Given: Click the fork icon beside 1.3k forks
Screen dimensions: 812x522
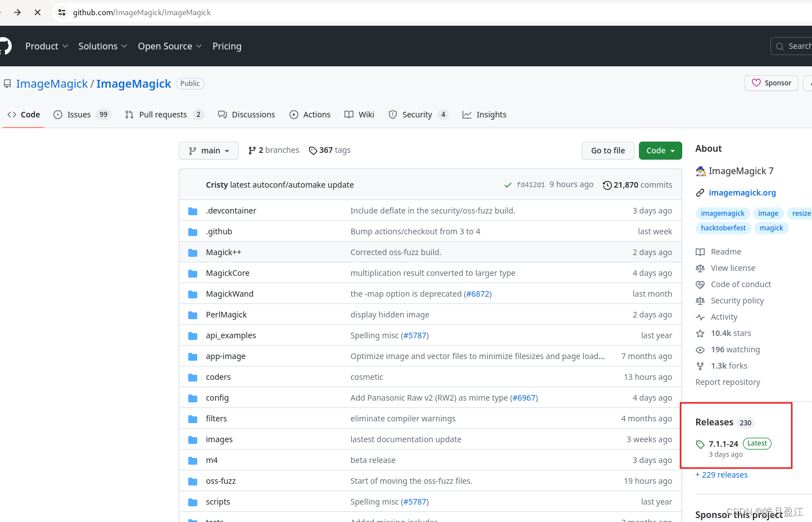Looking at the screenshot, I should click(x=700, y=366).
